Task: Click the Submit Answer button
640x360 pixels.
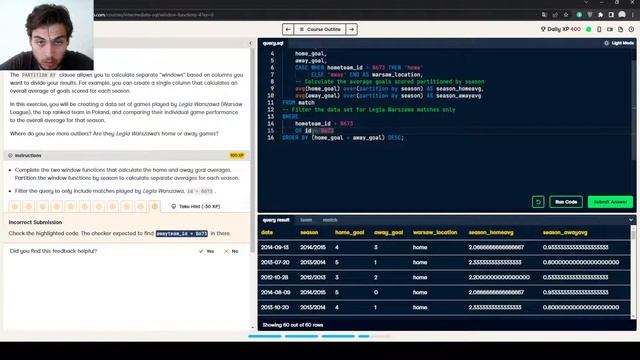Action: (x=610, y=202)
